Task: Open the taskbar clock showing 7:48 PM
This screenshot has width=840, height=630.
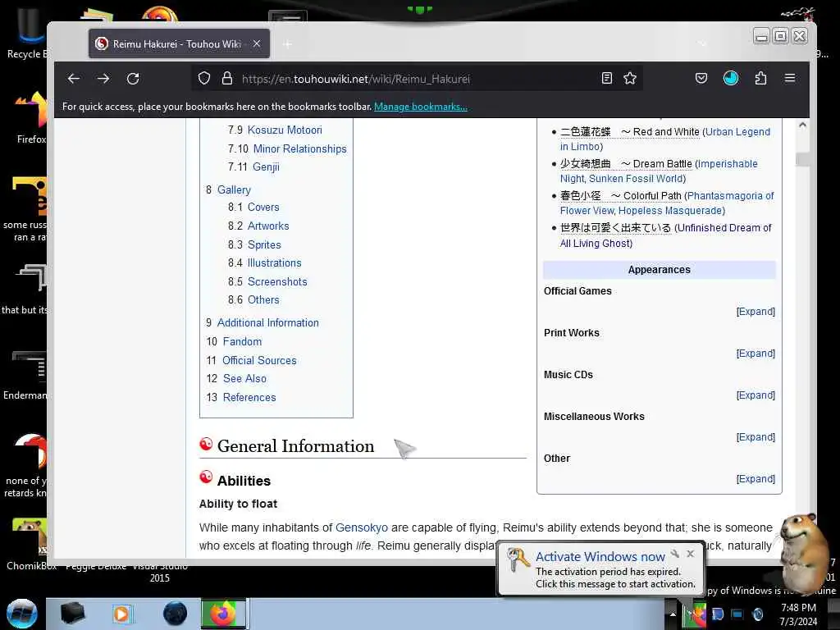Action: point(798,614)
